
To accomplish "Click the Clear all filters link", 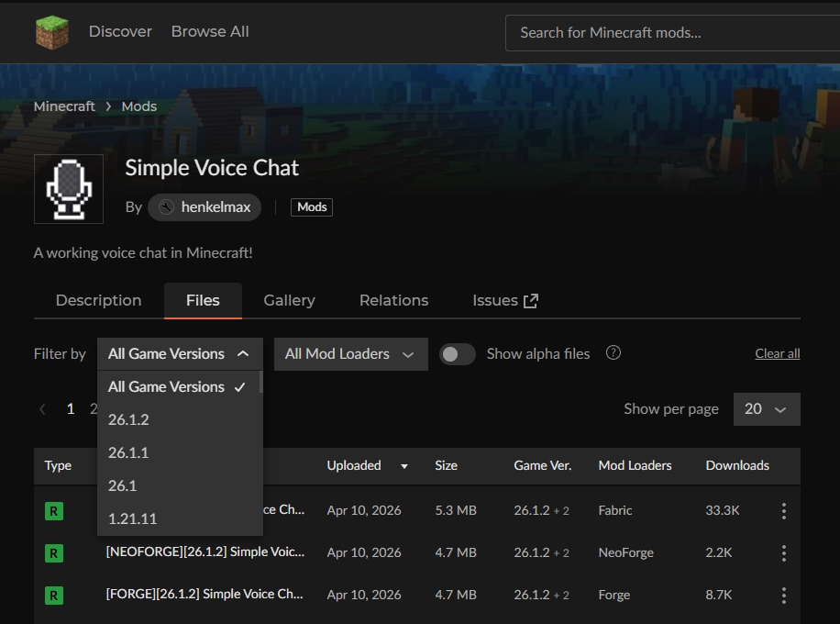I will (x=777, y=353).
